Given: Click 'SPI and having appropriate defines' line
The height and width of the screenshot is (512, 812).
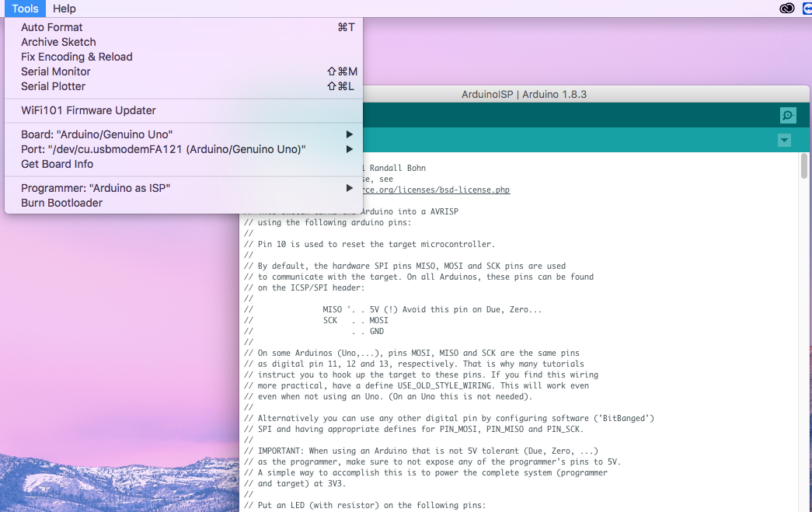Looking at the screenshot, I should (x=413, y=429).
